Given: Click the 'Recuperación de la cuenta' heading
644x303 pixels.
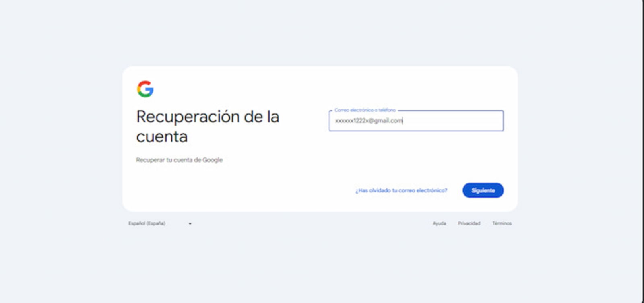Looking at the screenshot, I should pyautogui.click(x=208, y=127).
